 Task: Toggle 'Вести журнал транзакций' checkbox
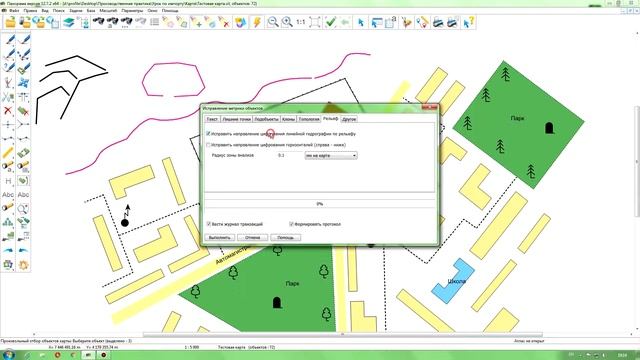point(209,224)
